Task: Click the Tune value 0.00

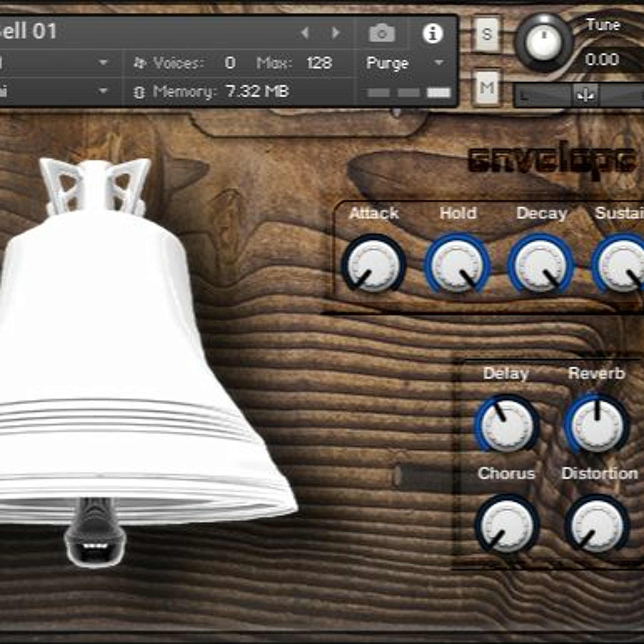Action: 602,60
